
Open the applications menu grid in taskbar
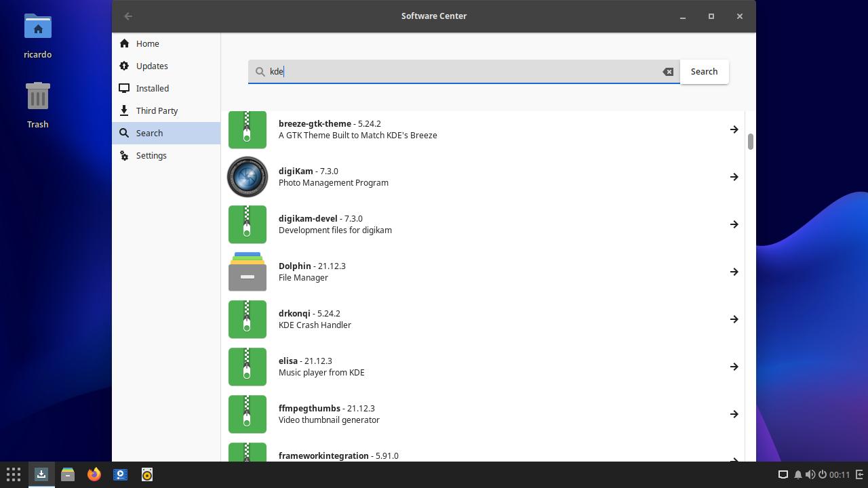pos(14,474)
